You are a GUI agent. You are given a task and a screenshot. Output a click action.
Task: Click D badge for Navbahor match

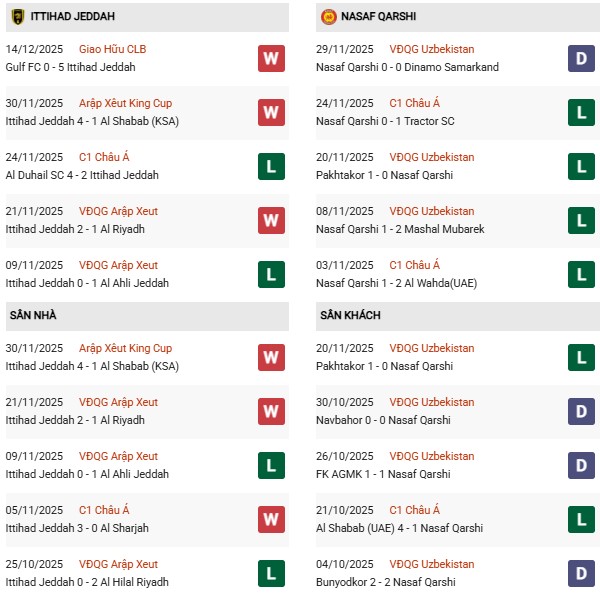tap(582, 411)
